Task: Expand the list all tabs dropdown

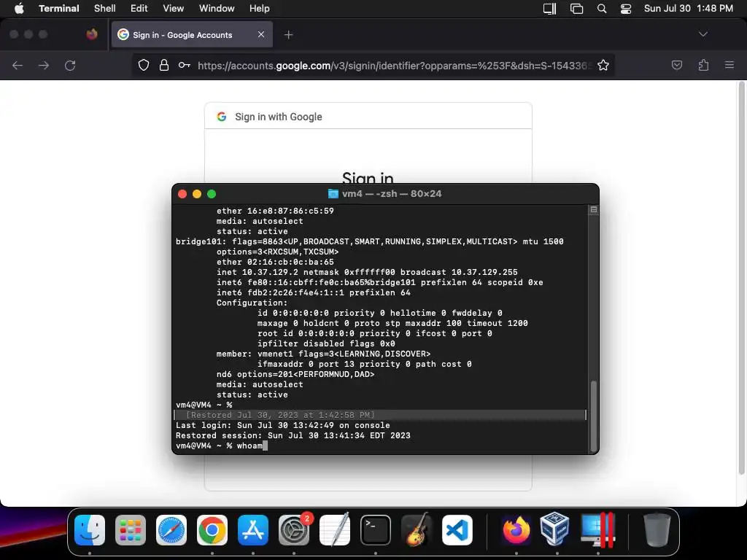Action: (x=703, y=34)
